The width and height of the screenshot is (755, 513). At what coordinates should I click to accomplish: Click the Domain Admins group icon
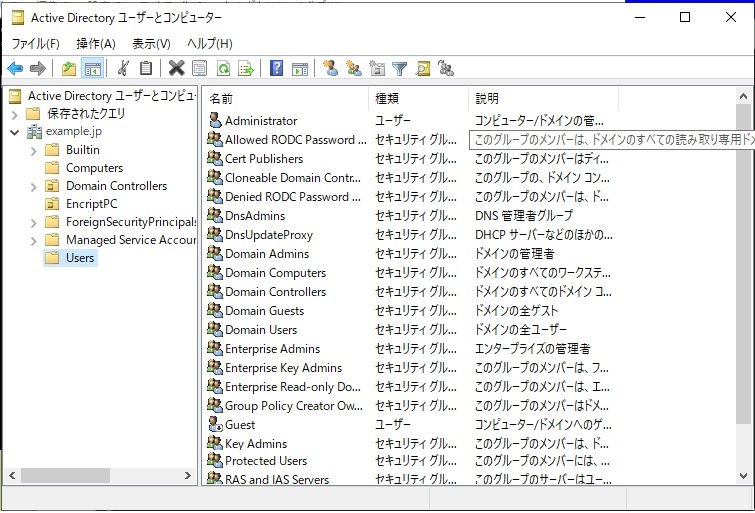(215, 253)
